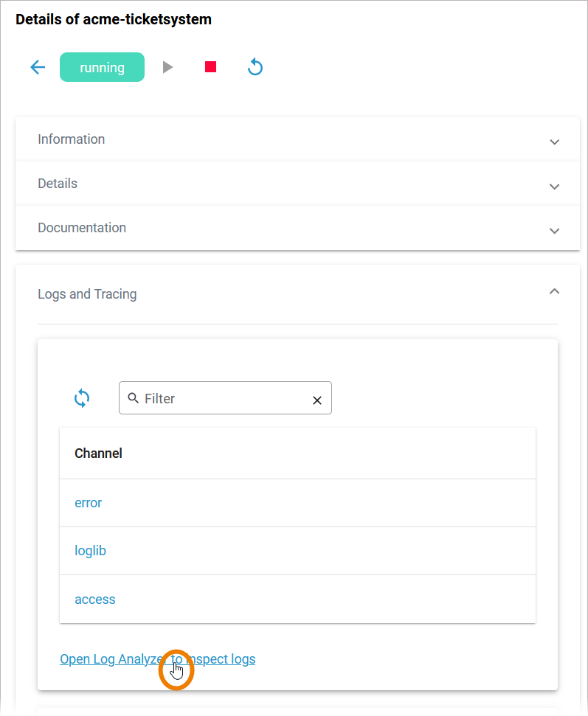
Task: Stop the service with the red square
Action: 211,67
